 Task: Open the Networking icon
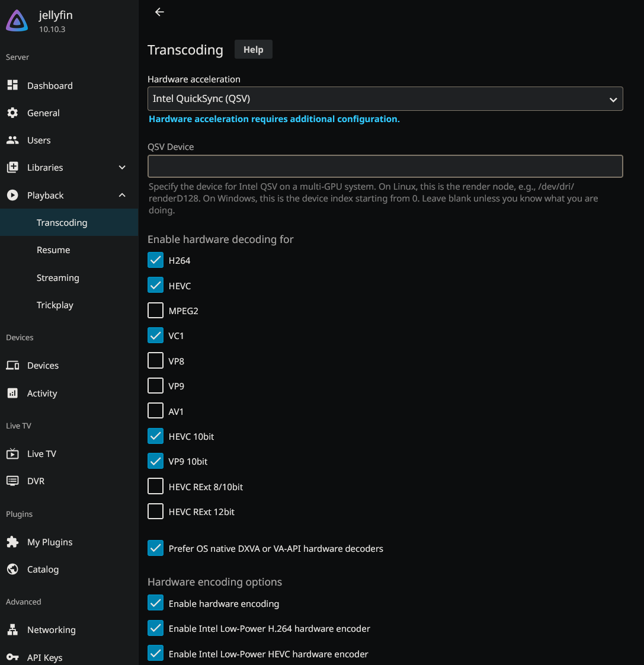[12, 629]
